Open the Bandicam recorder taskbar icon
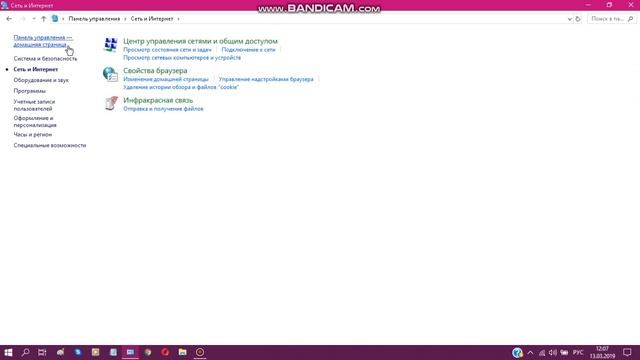This screenshot has width=640, height=360. [200, 352]
